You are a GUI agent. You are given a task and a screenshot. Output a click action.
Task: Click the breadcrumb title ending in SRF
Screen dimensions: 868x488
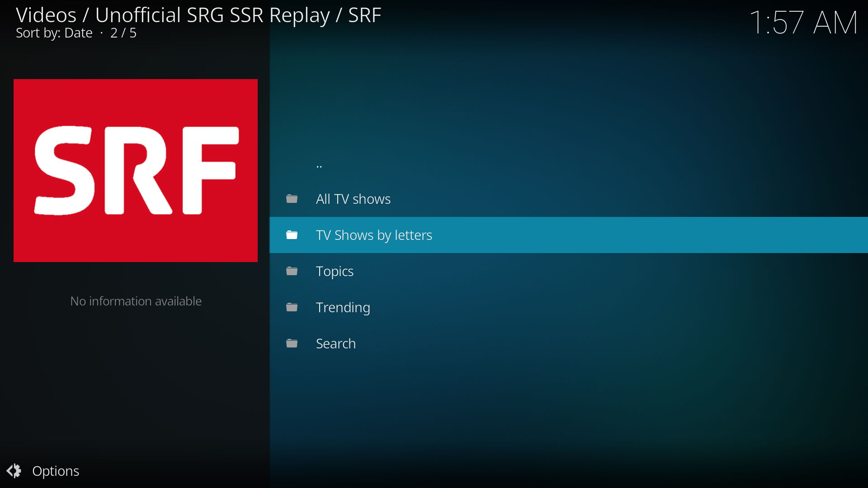[198, 15]
